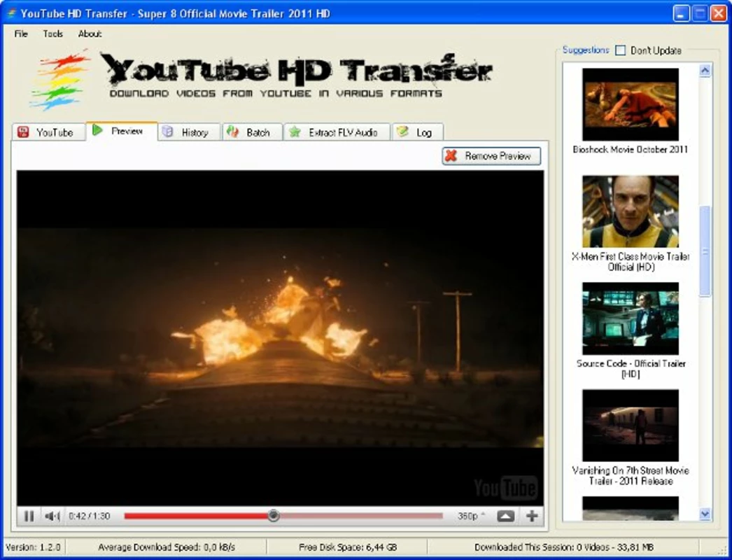Select the Preview tab
Screen dimensions: 732x560
(x=122, y=131)
